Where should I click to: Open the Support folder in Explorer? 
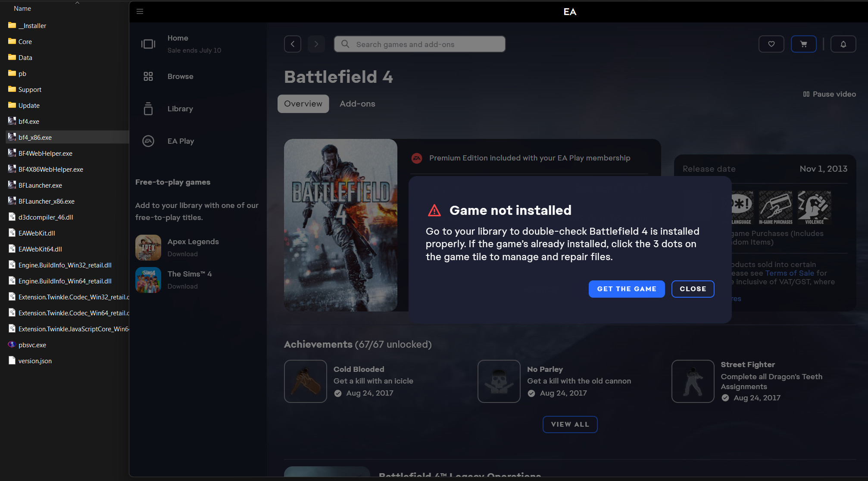click(30, 90)
